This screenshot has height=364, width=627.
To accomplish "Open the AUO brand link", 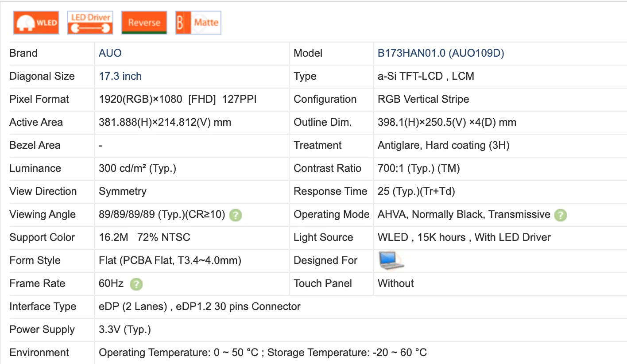I will [110, 53].
